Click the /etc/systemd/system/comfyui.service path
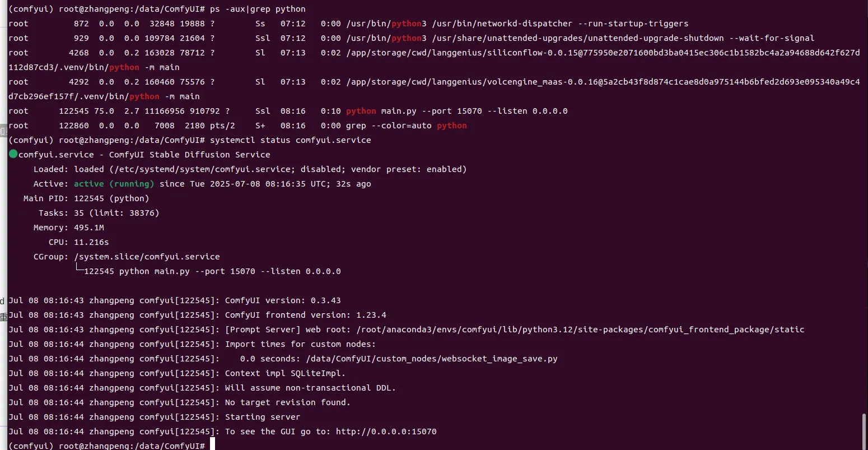868x450 pixels. [x=202, y=169]
